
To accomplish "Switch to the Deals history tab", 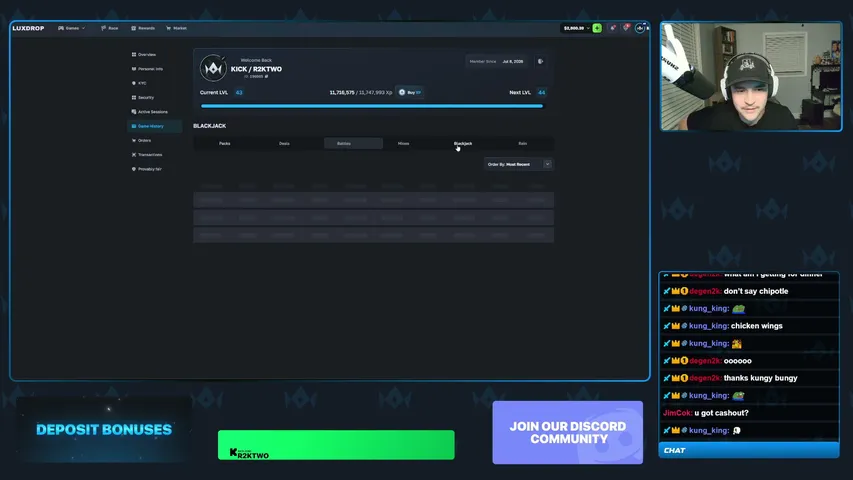I will pos(284,144).
